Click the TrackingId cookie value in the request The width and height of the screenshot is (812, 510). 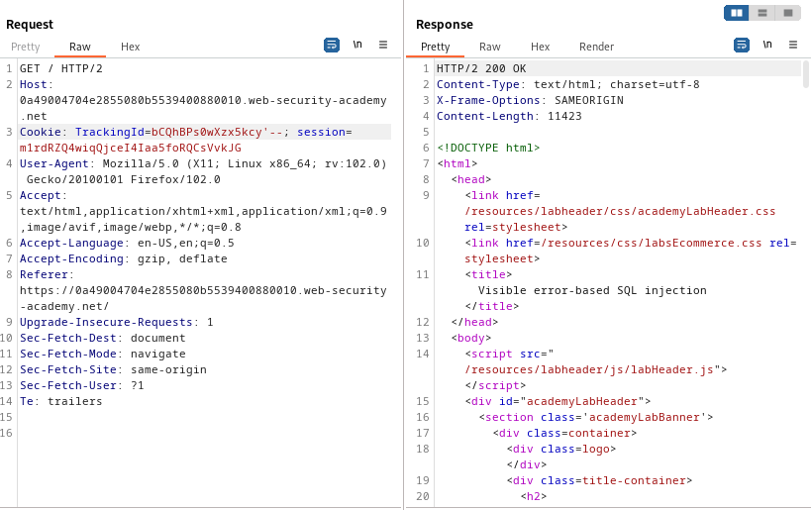pyautogui.click(x=217, y=132)
